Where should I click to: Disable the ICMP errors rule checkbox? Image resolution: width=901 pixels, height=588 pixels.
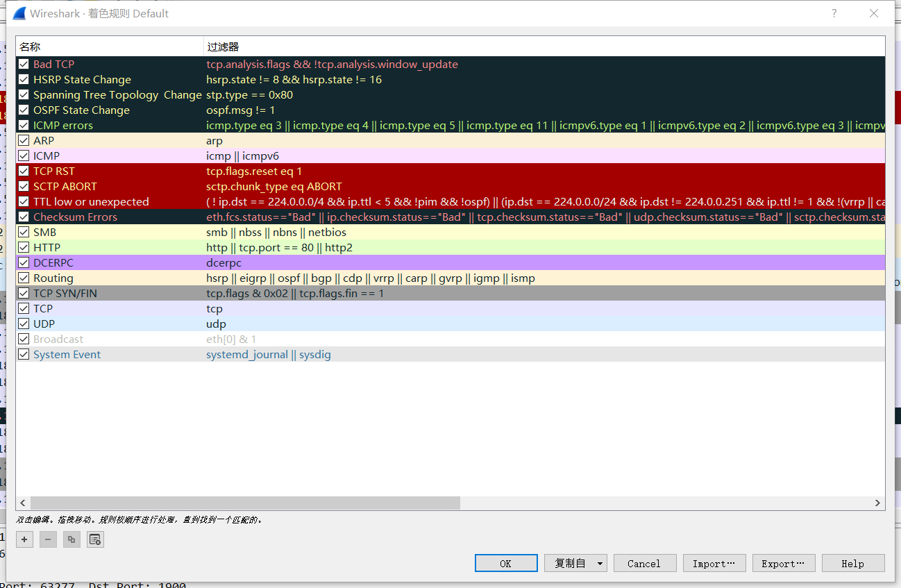24,125
